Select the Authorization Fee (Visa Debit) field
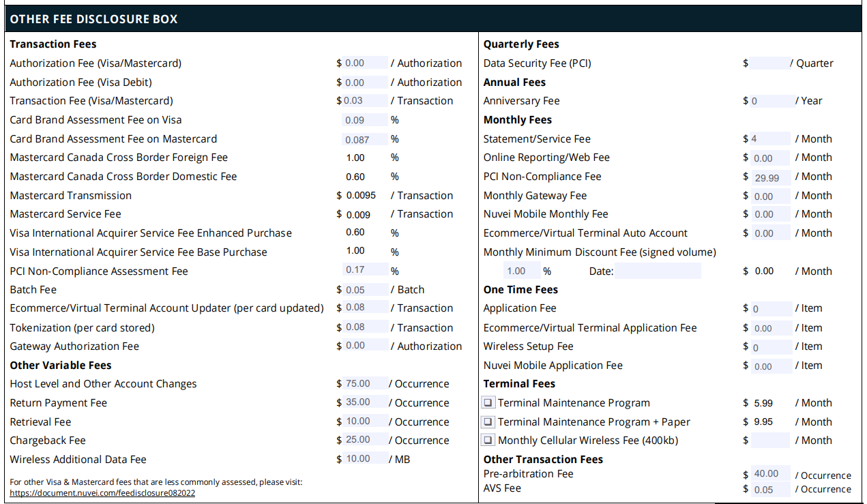867x504 pixels. click(365, 83)
